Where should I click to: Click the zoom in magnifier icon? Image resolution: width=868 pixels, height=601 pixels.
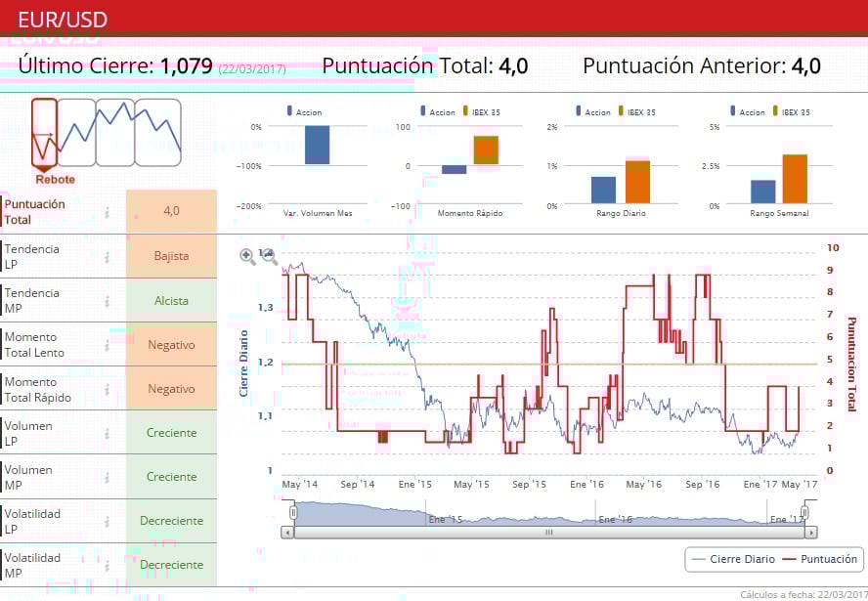pyautogui.click(x=247, y=256)
